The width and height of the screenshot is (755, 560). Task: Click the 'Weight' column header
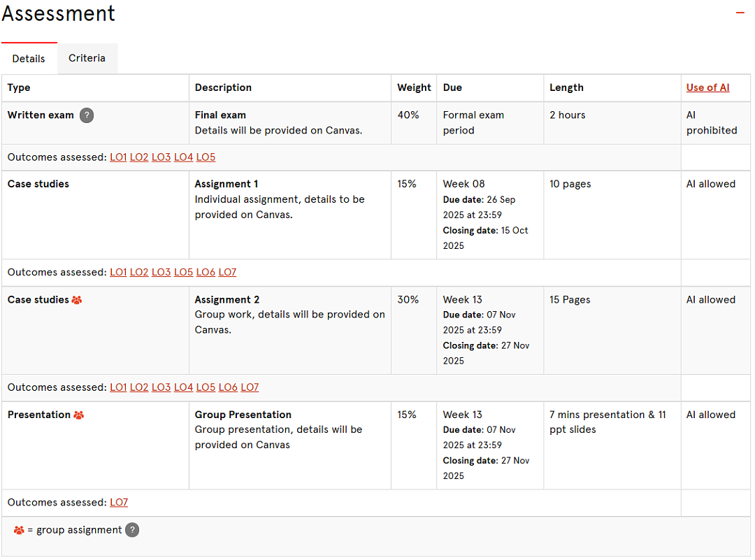(414, 87)
